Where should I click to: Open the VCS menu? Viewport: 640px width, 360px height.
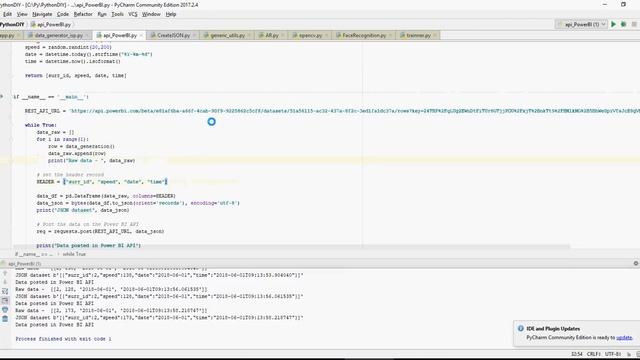(x=133, y=14)
